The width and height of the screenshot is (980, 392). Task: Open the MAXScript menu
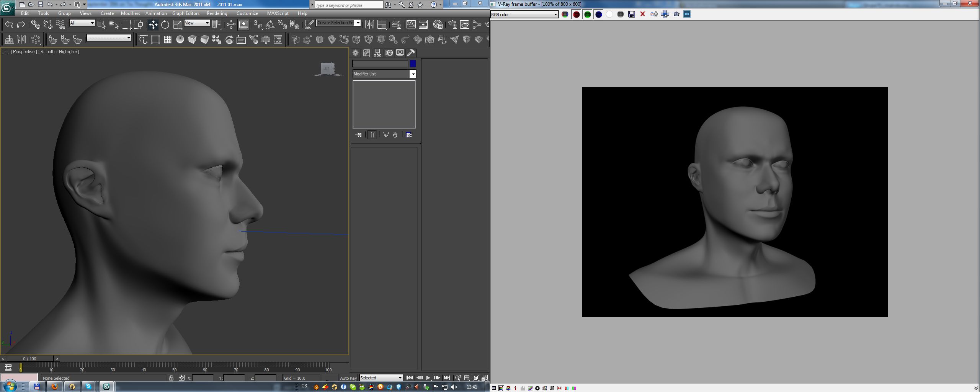click(278, 13)
